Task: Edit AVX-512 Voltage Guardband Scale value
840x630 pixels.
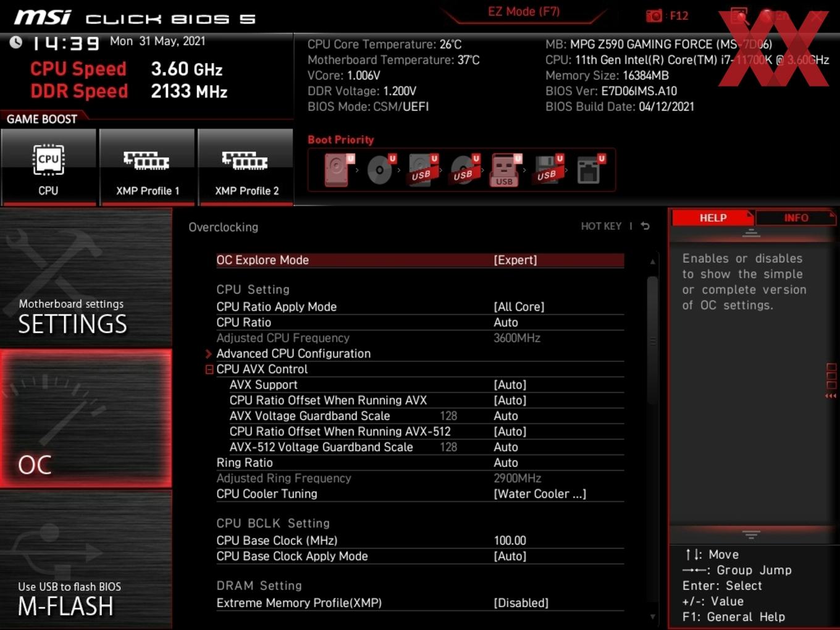Action: [x=426, y=447]
